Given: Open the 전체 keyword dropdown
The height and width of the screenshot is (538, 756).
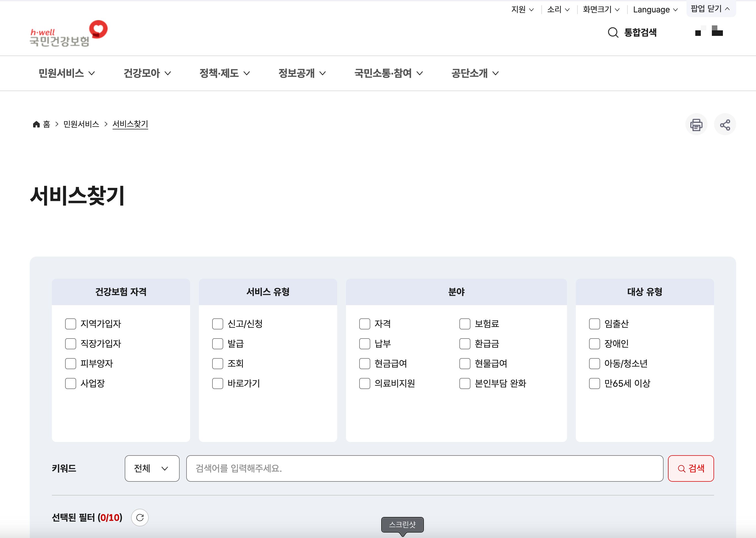Looking at the screenshot, I should tap(152, 468).
